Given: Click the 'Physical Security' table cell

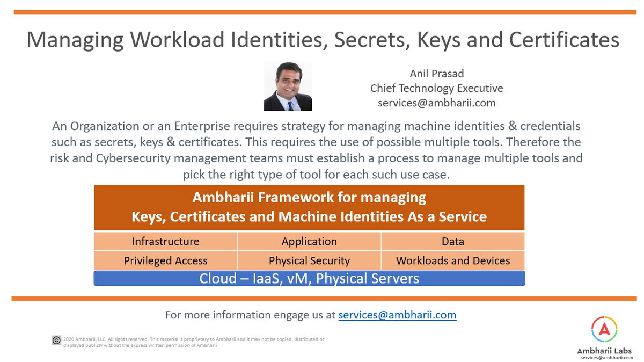Looking at the screenshot, I should pos(309,260).
